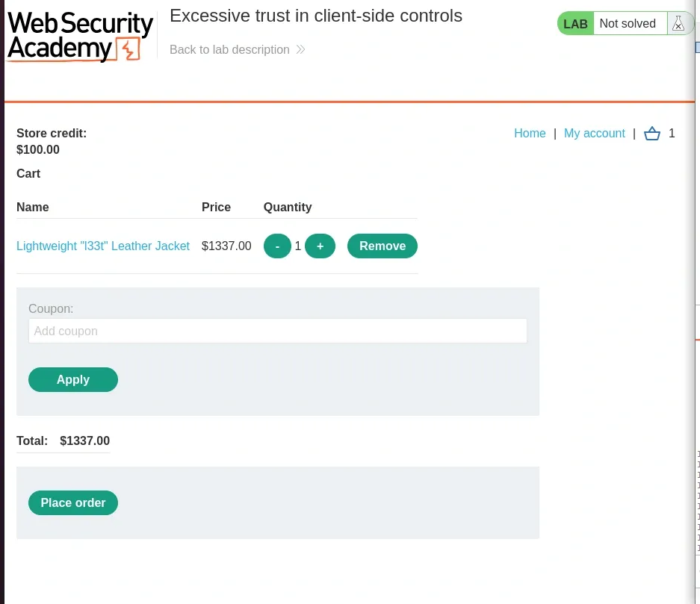Increase jacket quantity with the plus button
The height and width of the screenshot is (604, 700).
(320, 246)
